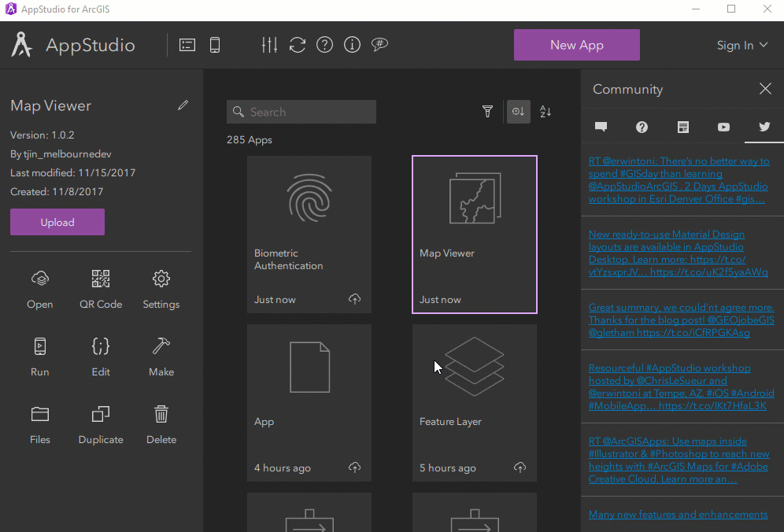784x532 pixels.
Task: Show the QR Code for the app
Action: pos(101,290)
